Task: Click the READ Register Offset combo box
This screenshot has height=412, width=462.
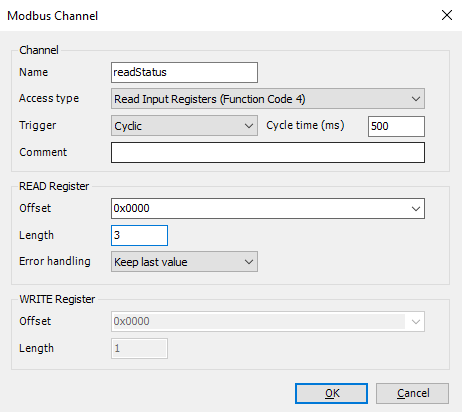Action: click(x=268, y=209)
